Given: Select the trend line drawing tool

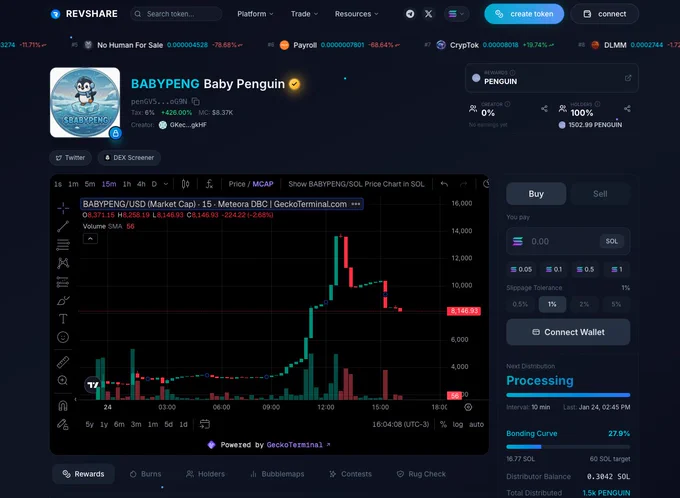Looking at the screenshot, I should 63,226.
